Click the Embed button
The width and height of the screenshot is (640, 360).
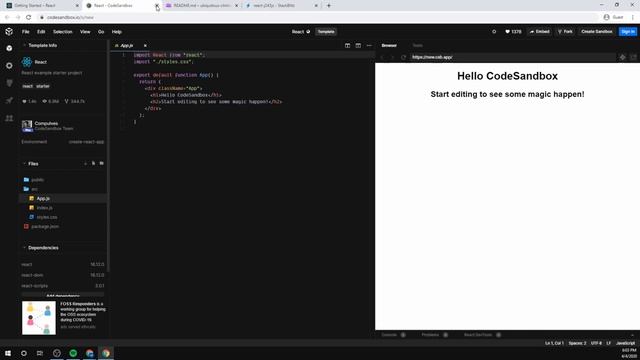pos(540,31)
